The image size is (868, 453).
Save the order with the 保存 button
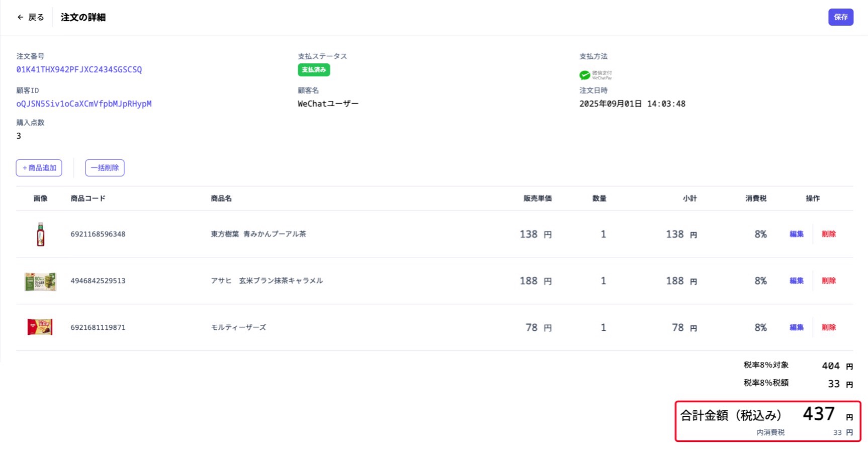coord(840,17)
